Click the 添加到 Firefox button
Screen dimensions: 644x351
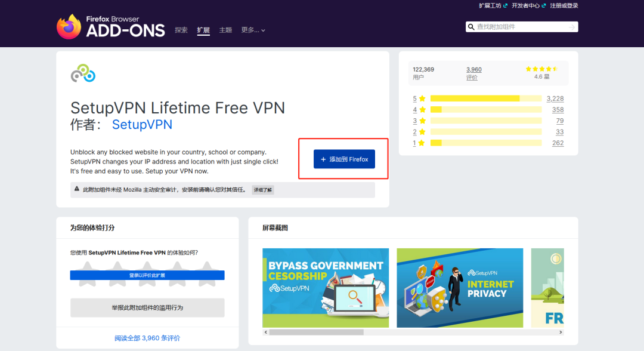coord(344,159)
